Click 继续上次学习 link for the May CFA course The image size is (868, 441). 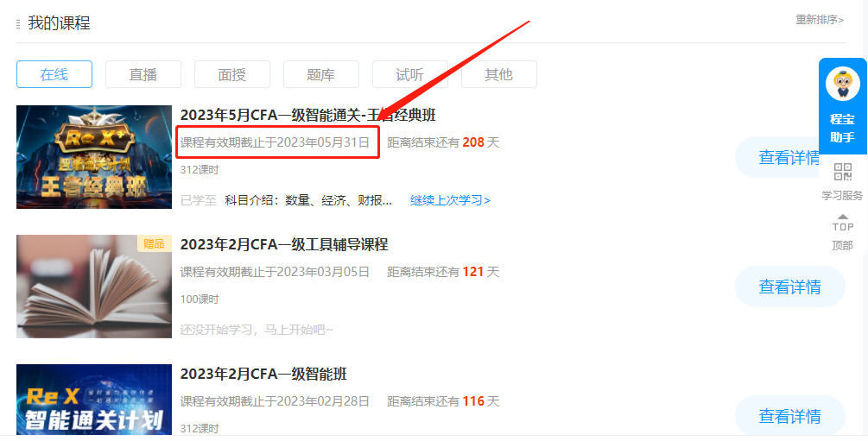450,200
